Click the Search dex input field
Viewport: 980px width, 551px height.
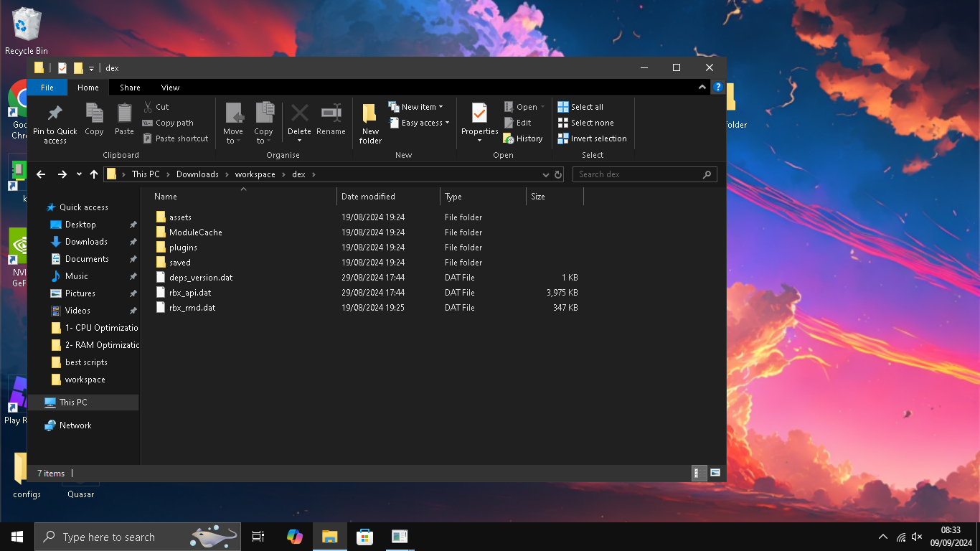(637, 174)
